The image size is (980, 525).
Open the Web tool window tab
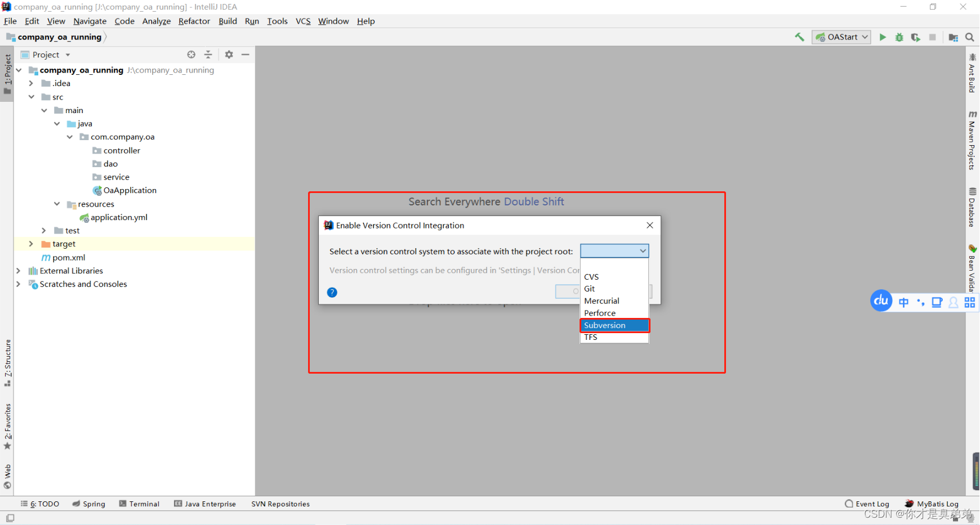[x=7, y=477]
